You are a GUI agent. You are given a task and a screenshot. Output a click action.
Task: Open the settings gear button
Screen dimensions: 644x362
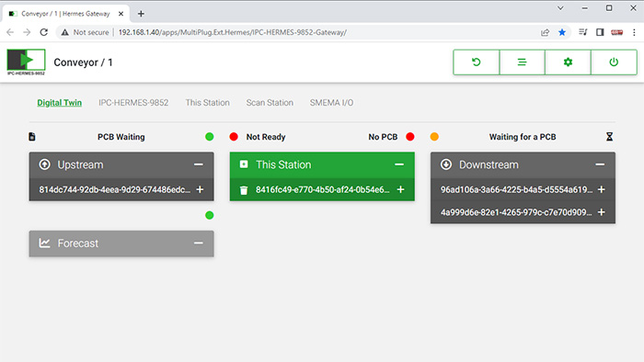coord(568,62)
